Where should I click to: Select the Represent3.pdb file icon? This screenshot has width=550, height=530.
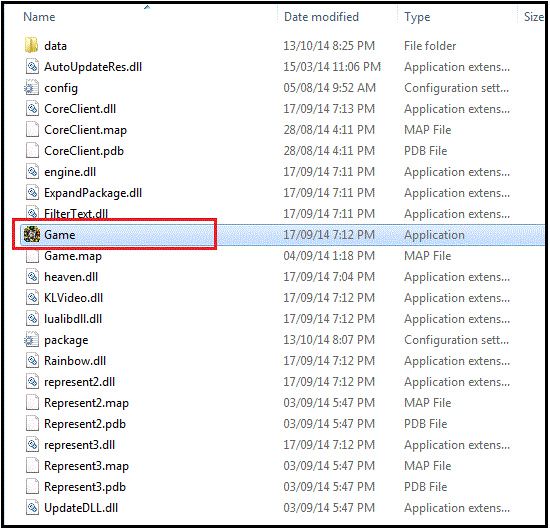32,487
